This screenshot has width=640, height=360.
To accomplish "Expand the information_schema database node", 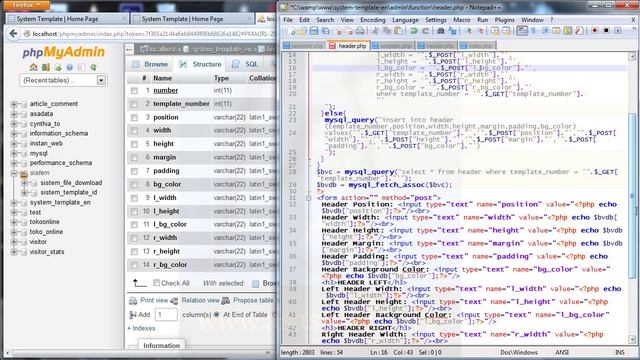I will [x=14, y=133].
